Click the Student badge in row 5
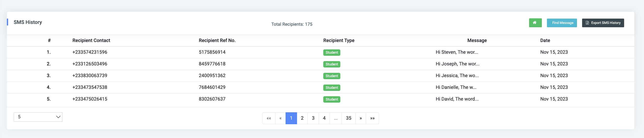 332,99
